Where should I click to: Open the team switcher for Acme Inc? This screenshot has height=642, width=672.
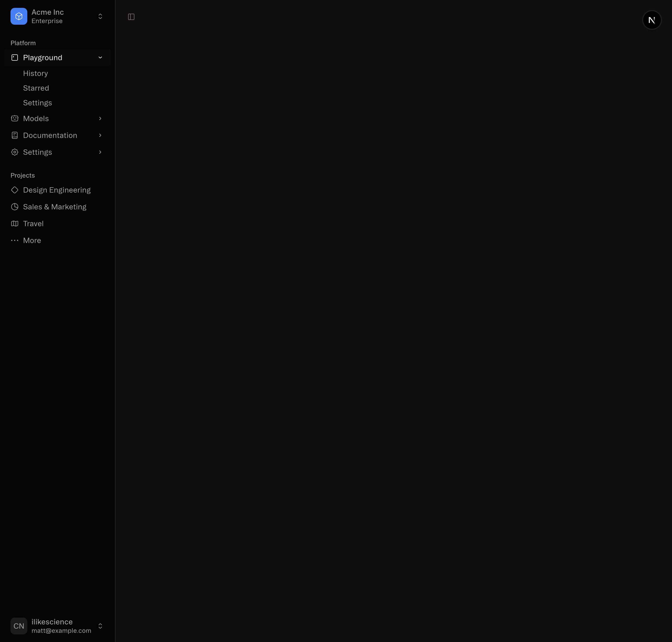[x=100, y=16]
